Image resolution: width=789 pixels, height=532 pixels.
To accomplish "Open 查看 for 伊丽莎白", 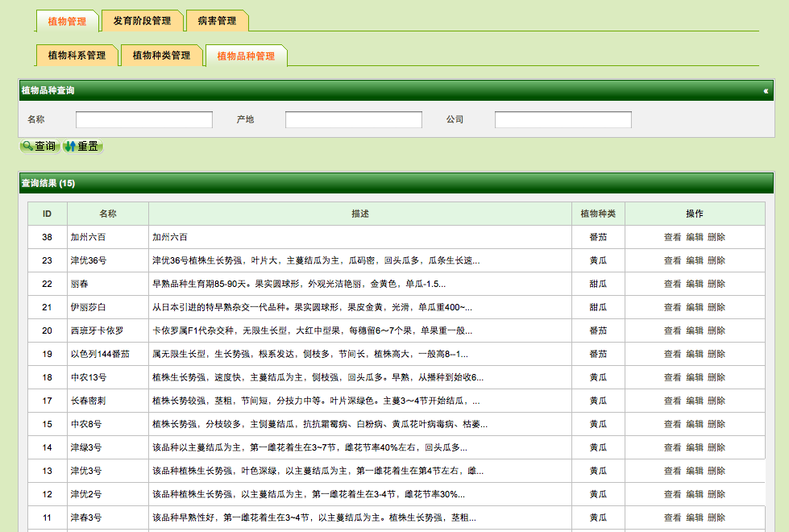I will click(672, 307).
